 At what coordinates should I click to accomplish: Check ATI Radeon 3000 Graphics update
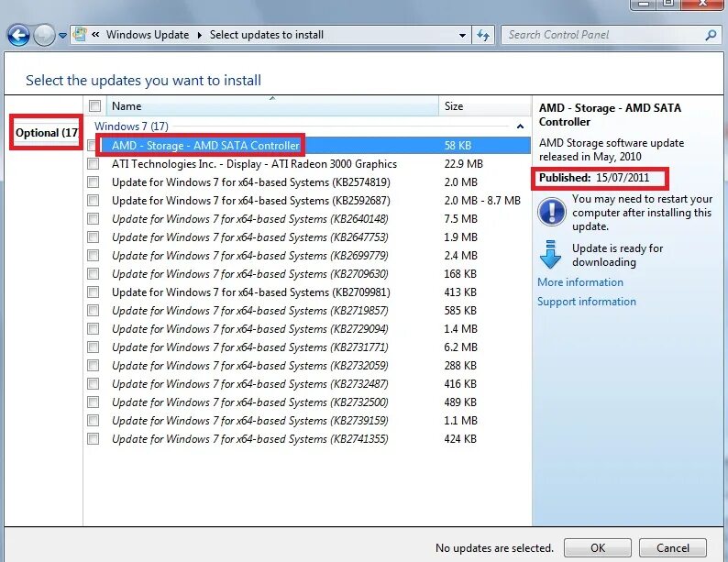click(94, 164)
